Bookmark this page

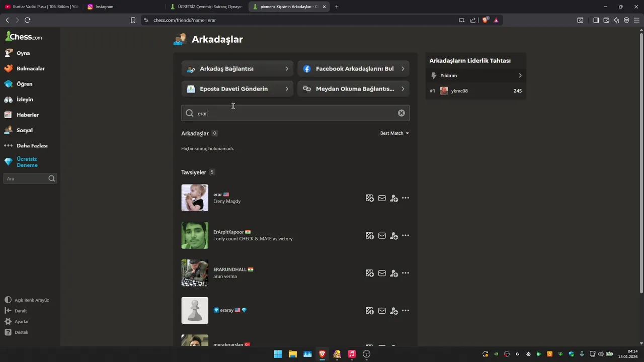pyautogui.click(x=133, y=20)
